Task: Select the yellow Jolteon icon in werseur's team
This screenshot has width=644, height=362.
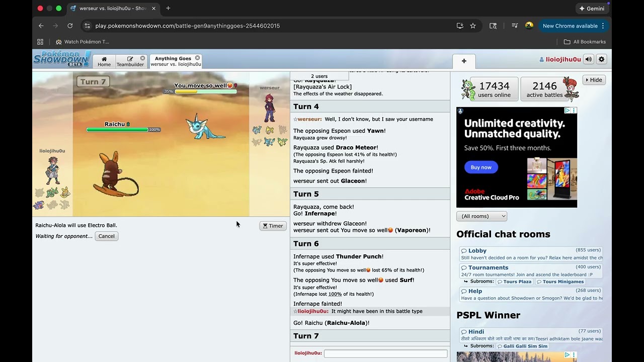Action: [x=270, y=130]
